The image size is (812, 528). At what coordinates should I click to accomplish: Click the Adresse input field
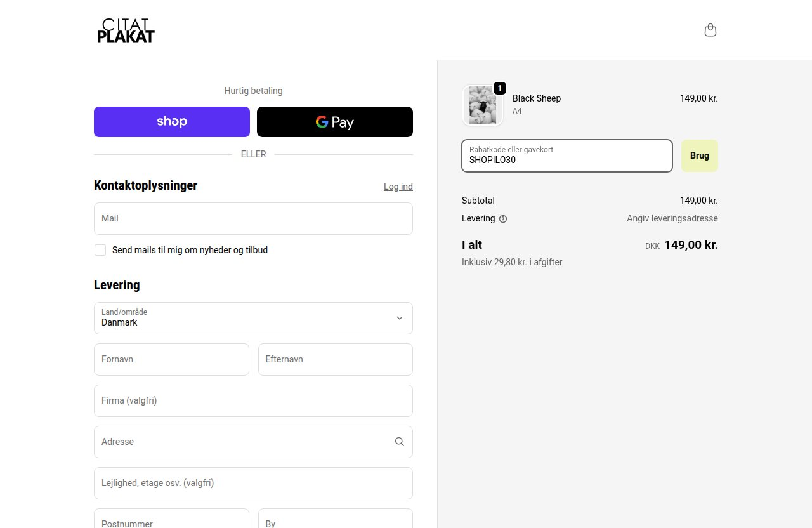[253, 442]
